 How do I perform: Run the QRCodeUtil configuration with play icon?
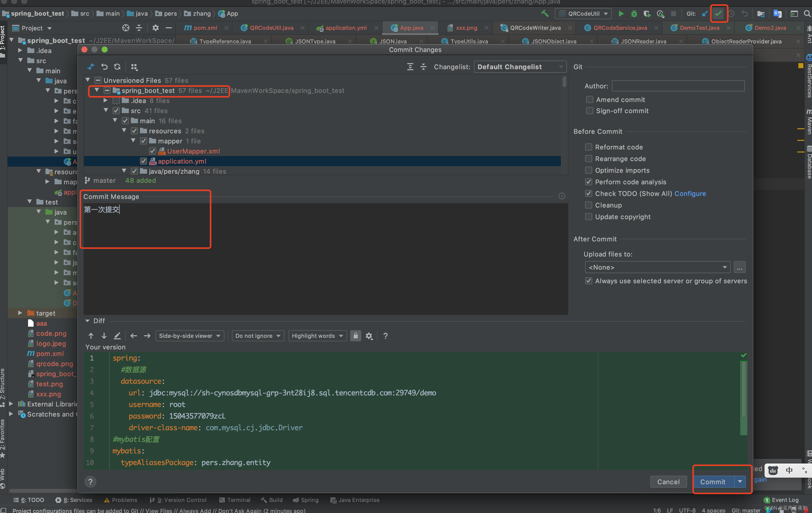pyautogui.click(x=621, y=14)
